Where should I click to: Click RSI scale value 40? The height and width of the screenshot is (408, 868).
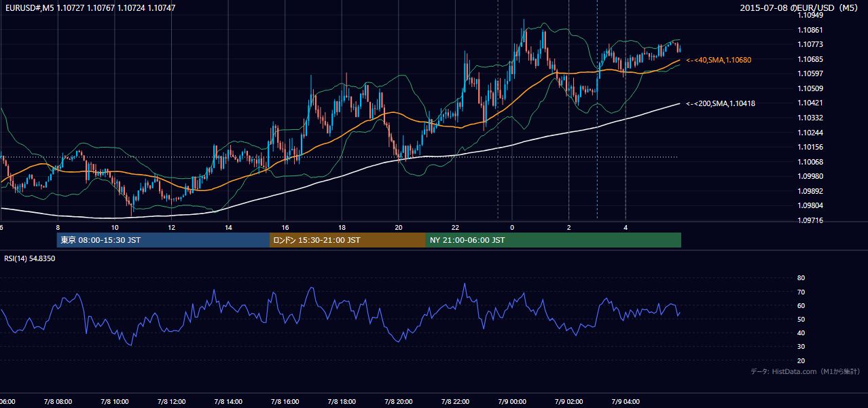[801, 333]
